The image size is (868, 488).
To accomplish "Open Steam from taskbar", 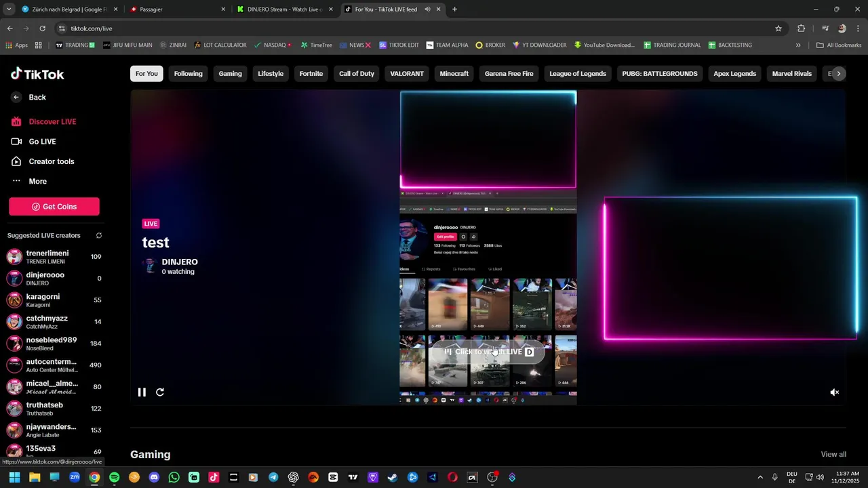I will coord(392,477).
